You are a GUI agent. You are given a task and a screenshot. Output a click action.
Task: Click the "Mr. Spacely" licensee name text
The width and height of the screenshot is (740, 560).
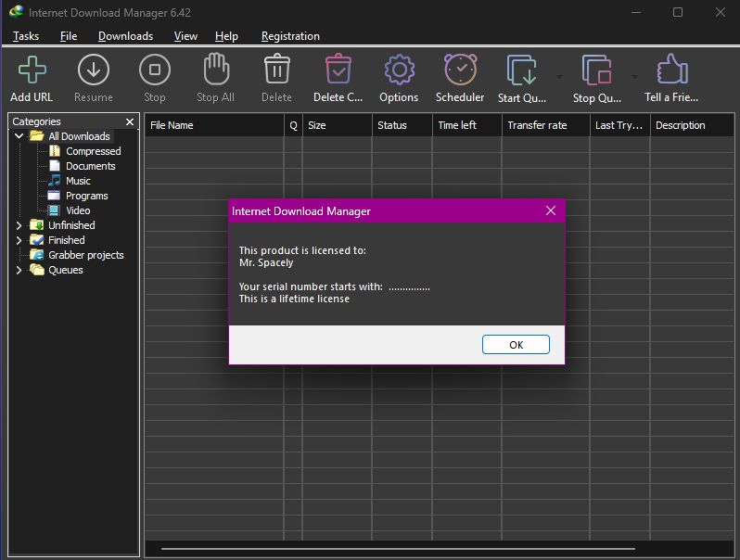click(266, 262)
